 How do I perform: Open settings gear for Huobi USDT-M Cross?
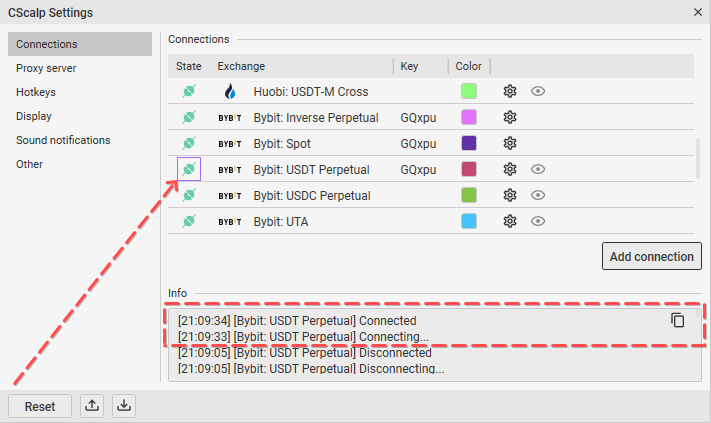pos(510,91)
